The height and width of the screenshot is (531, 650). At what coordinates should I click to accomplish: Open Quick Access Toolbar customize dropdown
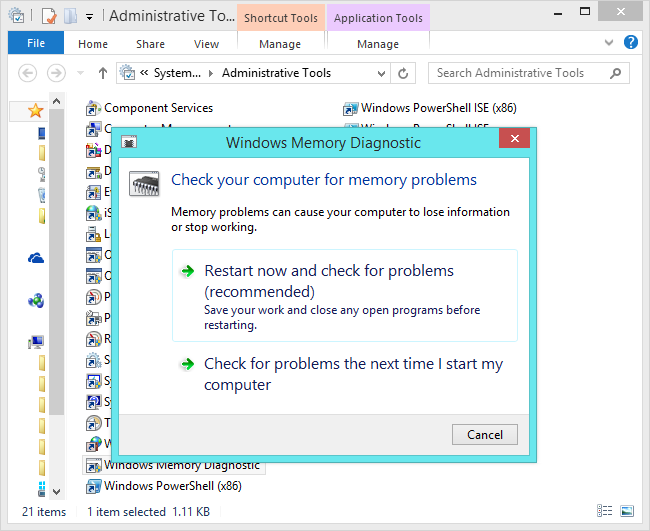[x=89, y=16]
